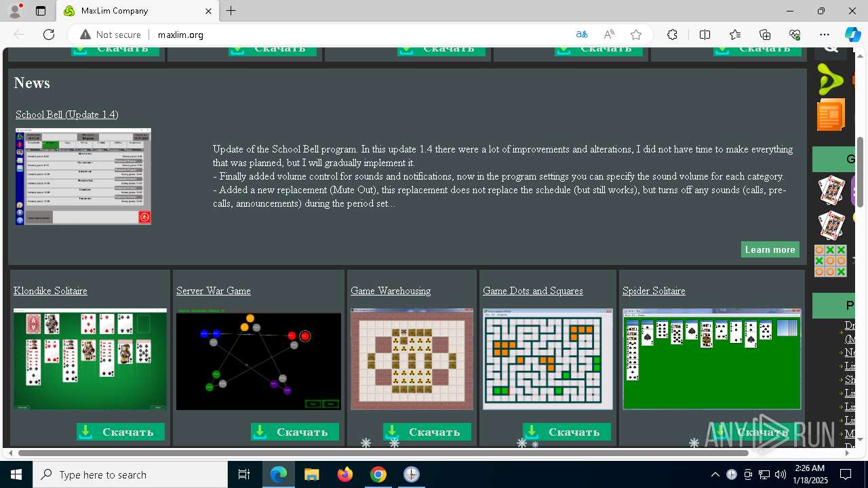Open the Klondike Solitaire link

(x=50, y=291)
